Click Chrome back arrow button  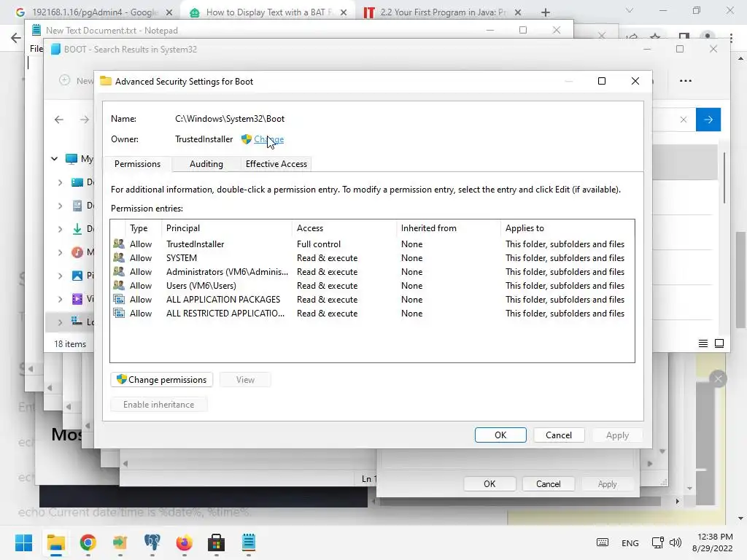click(x=15, y=38)
